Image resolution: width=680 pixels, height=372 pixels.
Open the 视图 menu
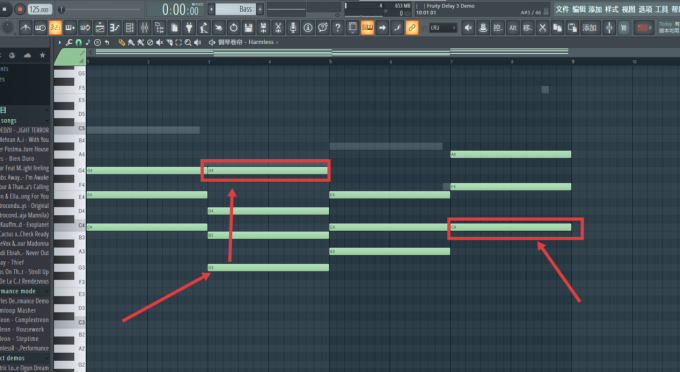(628, 9)
